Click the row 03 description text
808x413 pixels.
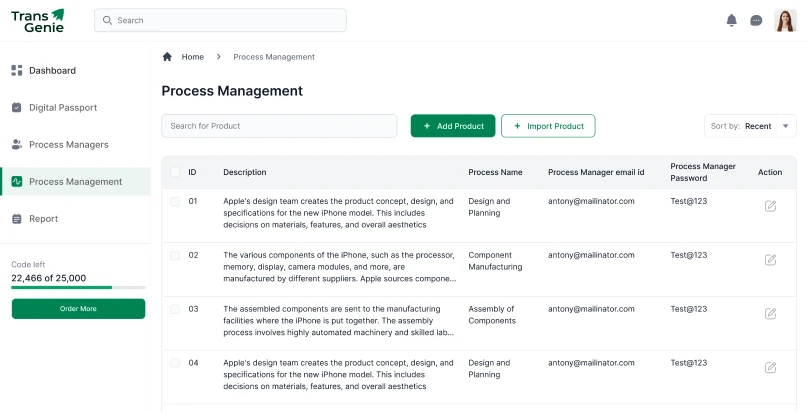point(339,321)
